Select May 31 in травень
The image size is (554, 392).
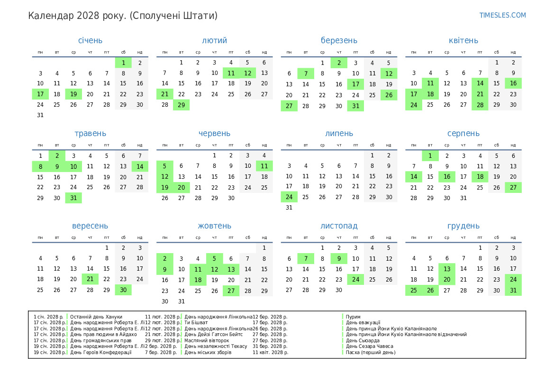click(x=73, y=198)
